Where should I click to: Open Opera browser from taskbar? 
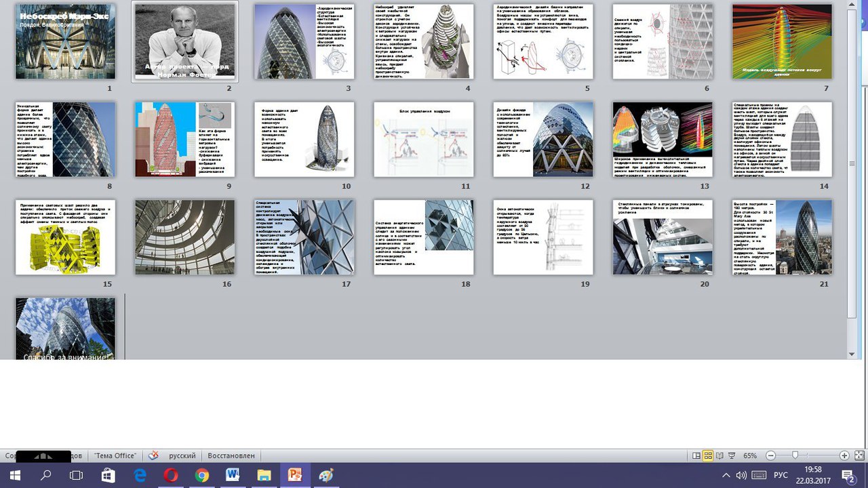coord(171,475)
